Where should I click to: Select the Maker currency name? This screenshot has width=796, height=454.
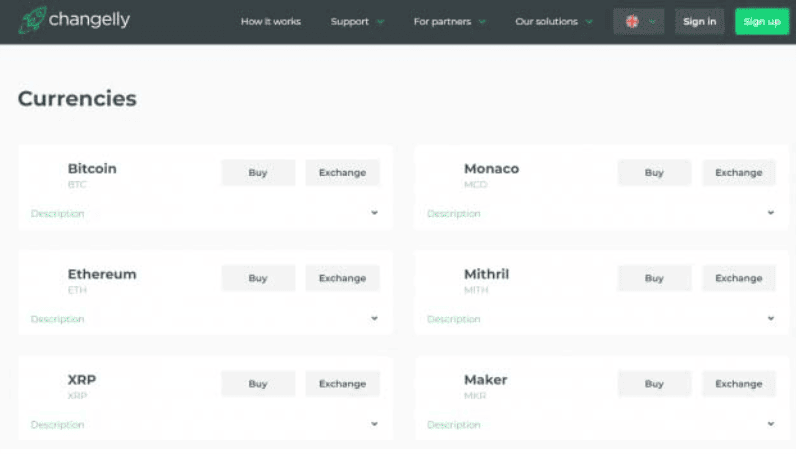[485, 380]
